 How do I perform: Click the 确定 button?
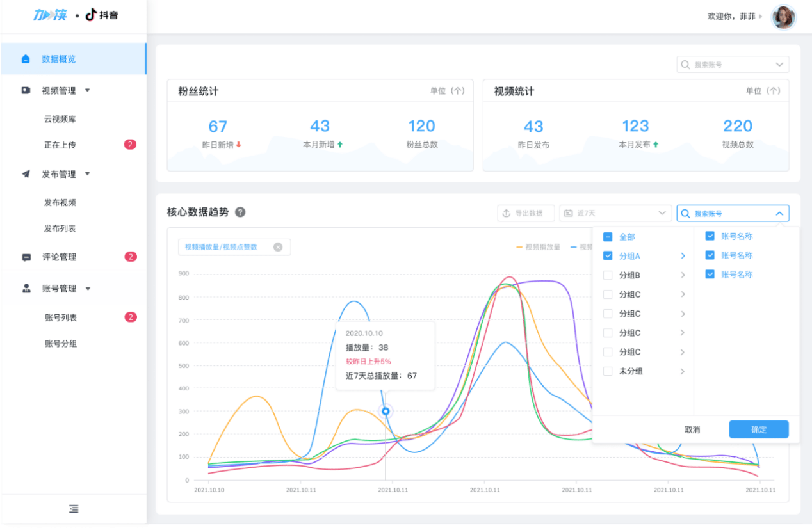click(x=758, y=429)
